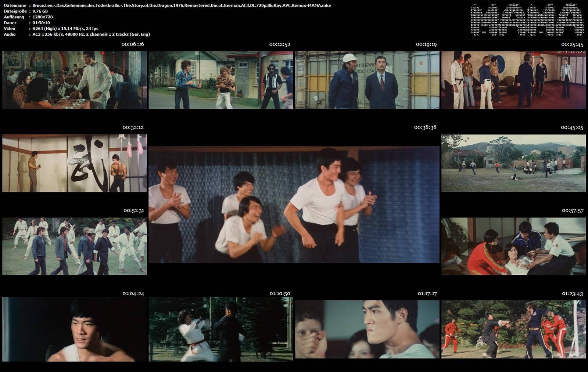This screenshot has width=588, height=372.
Task: Select the timestamp text "01:23:43"
Action: click(x=573, y=293)
